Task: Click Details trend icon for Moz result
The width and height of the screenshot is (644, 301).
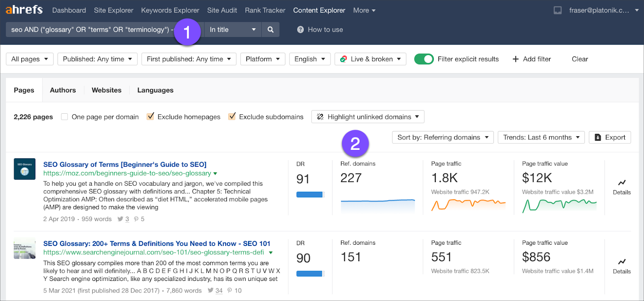Action: point(621,183)
